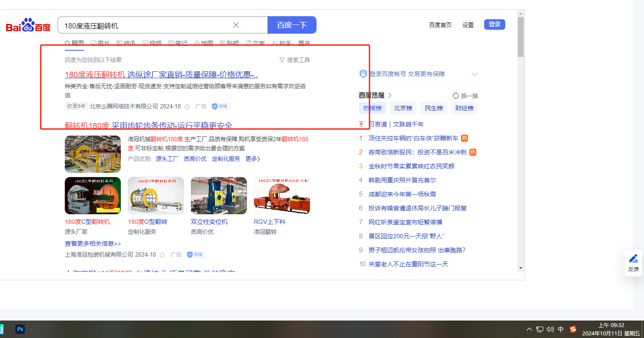Click the 保障 badge of 北京企腾网络技术有限公司
The image size is (644, 338).
221,106
